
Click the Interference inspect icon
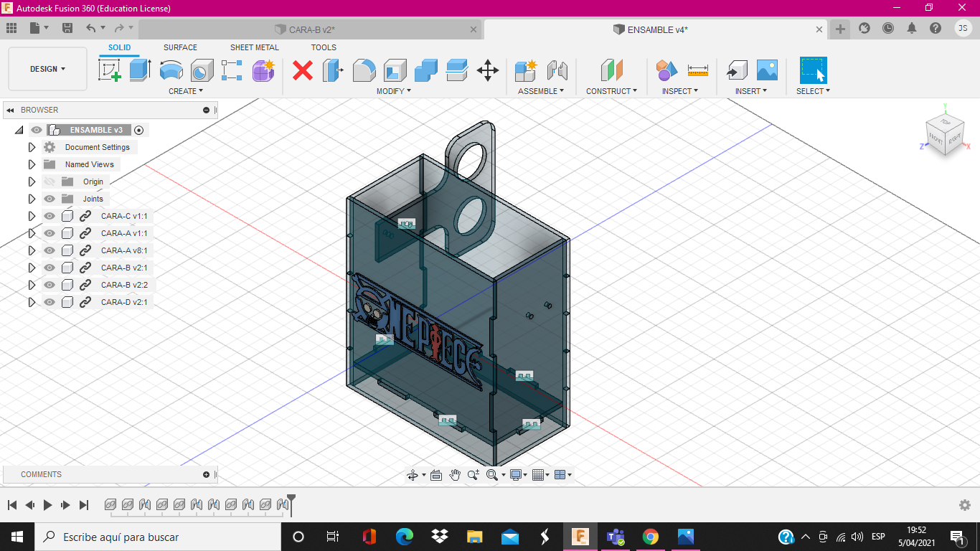coord(666,70)
